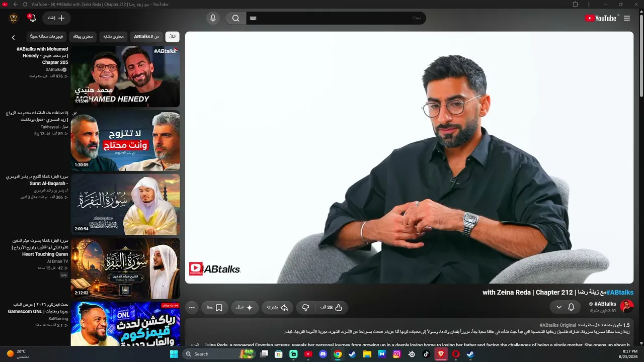Image resolution: width=644 pixels, height=362 pixels.
Task: Open the browser extensions puzzle icon
Action: click(575, 5)
